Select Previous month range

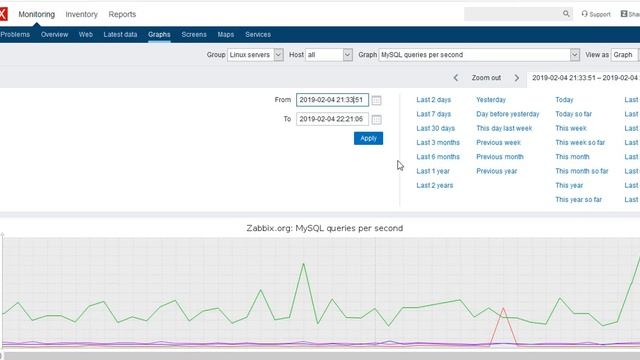tap(500, 157)
